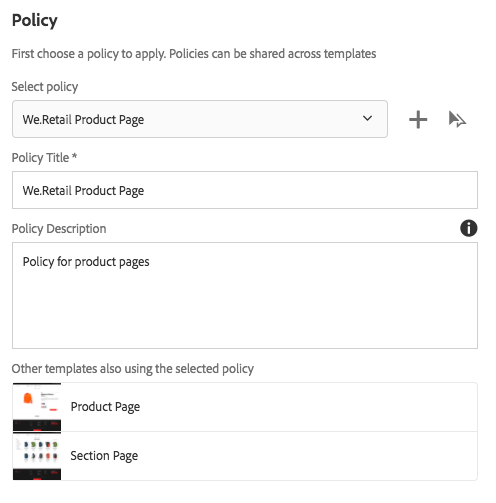
Task: Show info for Policy Description
Action: click(469, 228)
